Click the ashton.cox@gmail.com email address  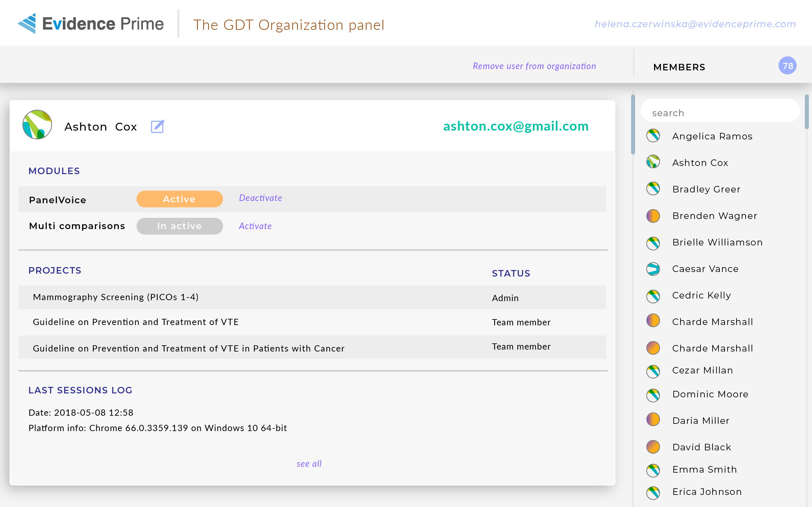pyautogui.click(x=516, y=126)
